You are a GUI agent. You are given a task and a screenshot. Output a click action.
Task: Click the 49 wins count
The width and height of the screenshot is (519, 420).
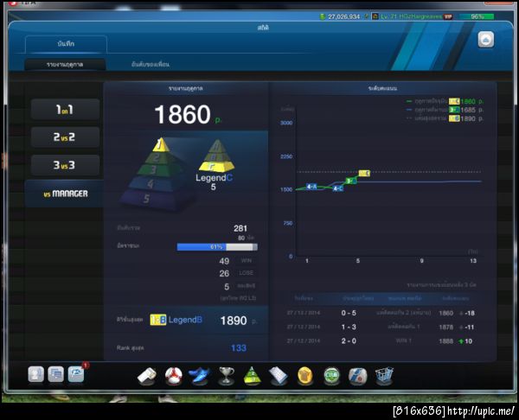tap(224, 261)
